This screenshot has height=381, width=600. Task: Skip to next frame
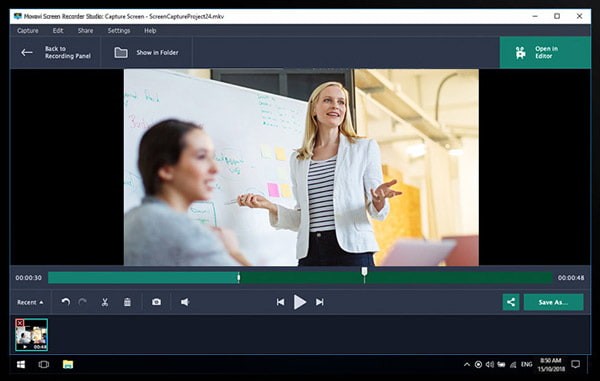click(x=320, y=302)
